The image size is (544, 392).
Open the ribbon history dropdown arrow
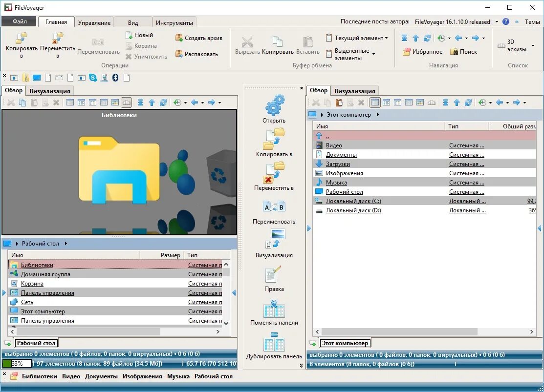point(449,38)
